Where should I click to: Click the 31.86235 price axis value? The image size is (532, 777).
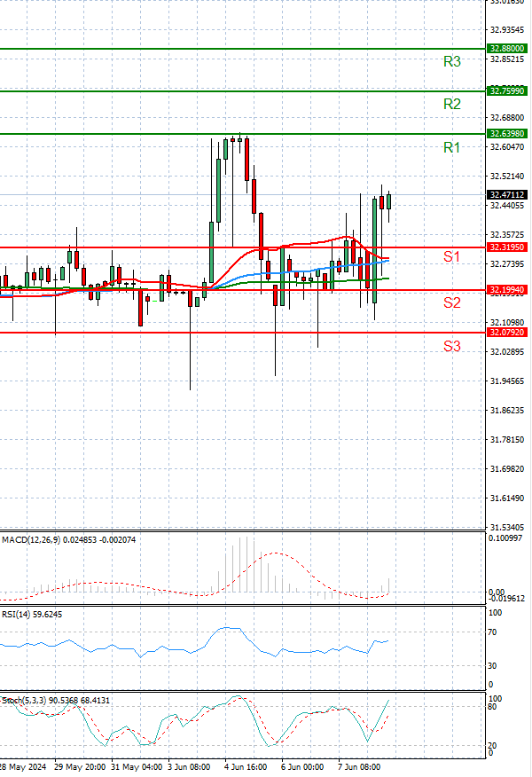(x=507, y=411)
